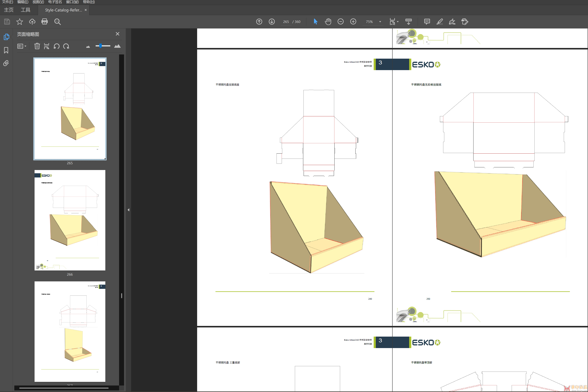This screenshot has height=392, width=588.
Task: Click the zoom in plus icon
Action: coord(353,22)
